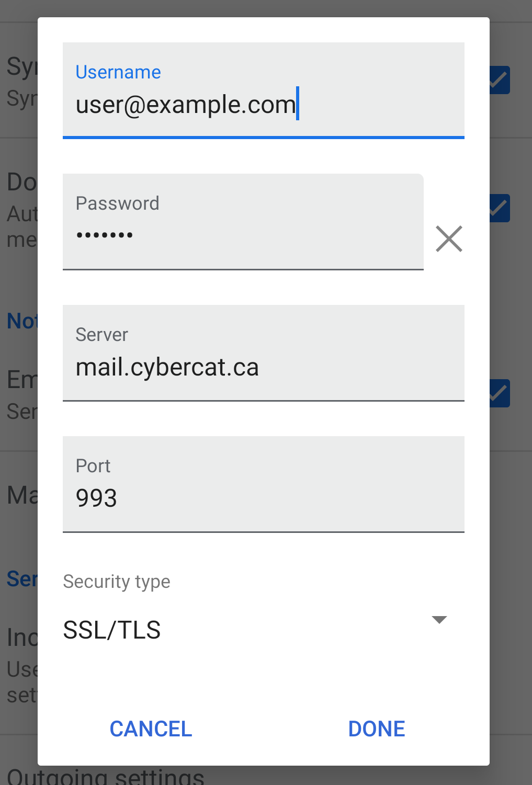Viewport: 532px width, 785px height.
Task: Tap the dimmed Outgoing settings entry
Action: click(105, 777)
